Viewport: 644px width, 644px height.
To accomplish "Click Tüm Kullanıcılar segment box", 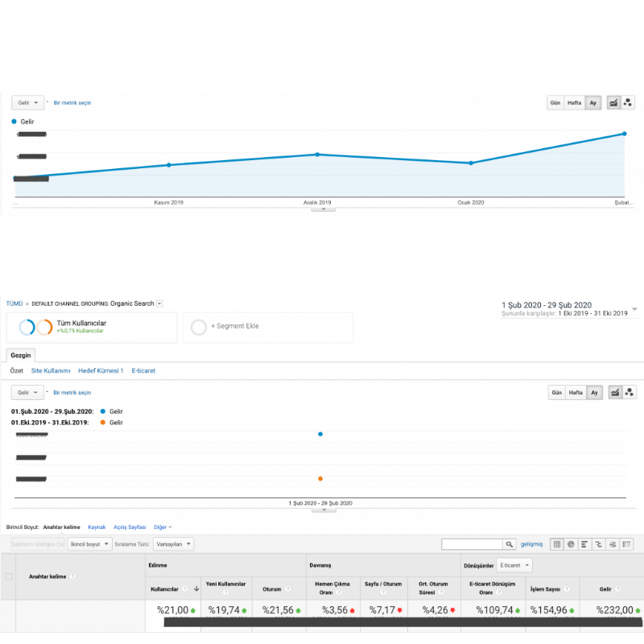I will pyautogui.click(x=92, y=327).
